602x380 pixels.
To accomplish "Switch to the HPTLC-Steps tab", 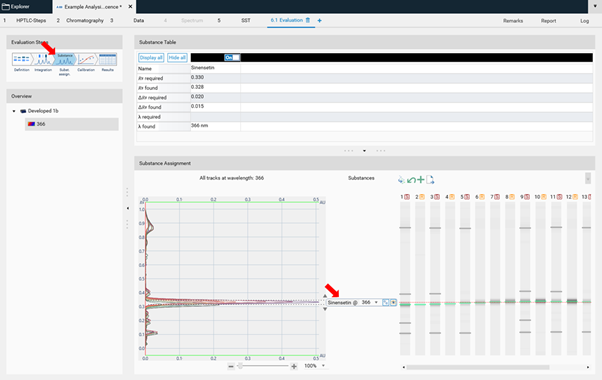I will 31,20.
